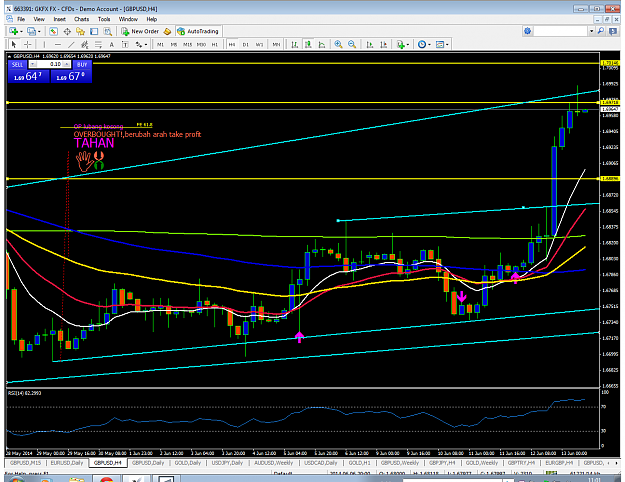625x482 pixels.
Task: Switch to the GOLD,Daily chart tab
Action: point(187,463)
